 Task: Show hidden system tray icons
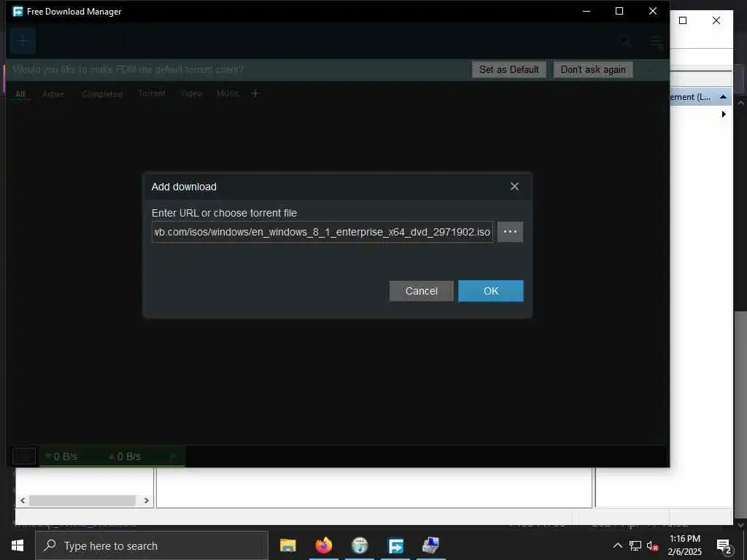[617, 545]
